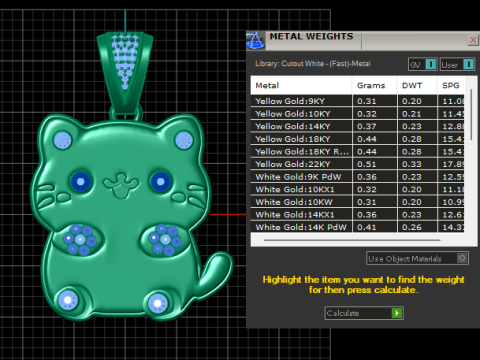The height and width of the screenshot is (360, 480).
Task: Select the Yellow Gold:9KY row
Action: point(357,101)
